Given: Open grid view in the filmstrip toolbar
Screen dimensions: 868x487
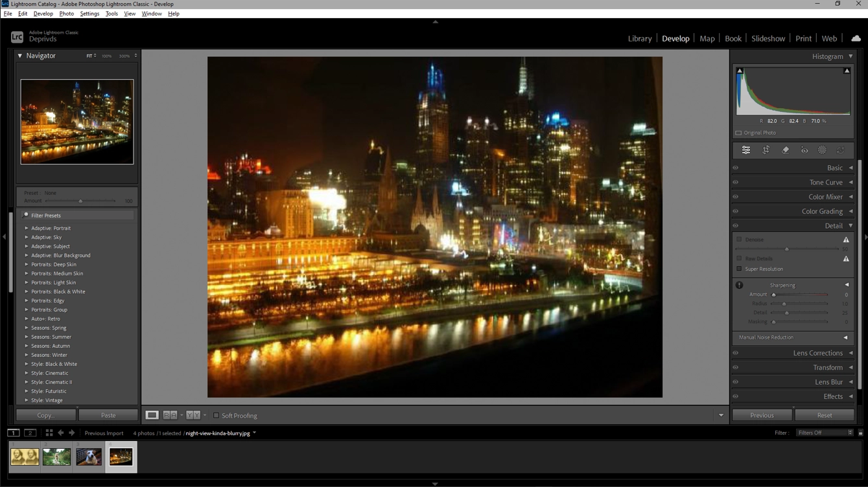Looking at the screenshot, I should (x=49, y=433).
